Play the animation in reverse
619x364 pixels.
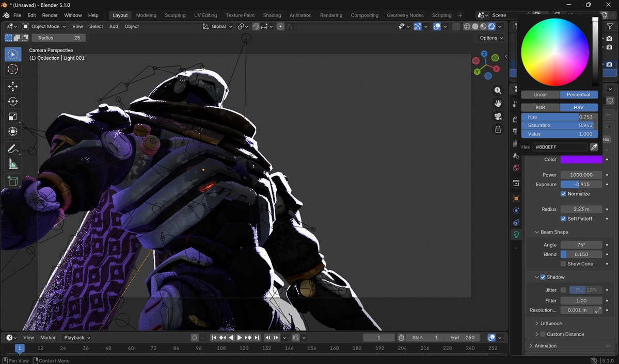click(231, 338)
